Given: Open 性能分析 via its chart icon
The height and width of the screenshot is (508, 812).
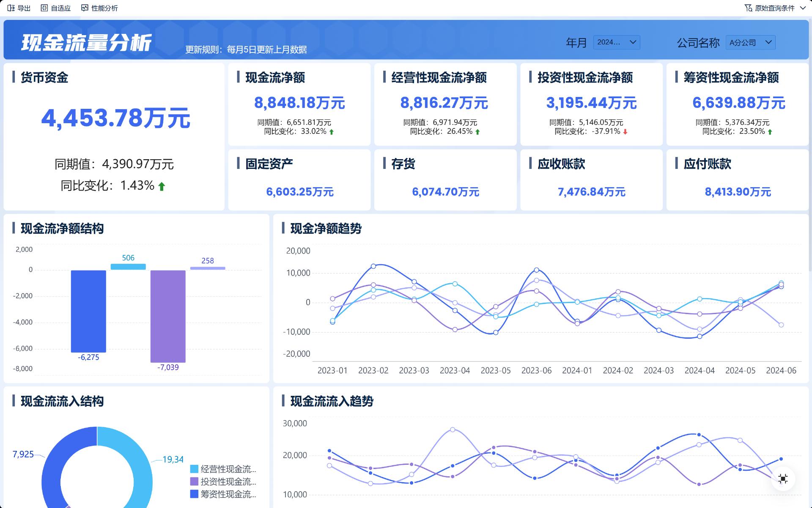Looking at the screenshot, I should (x=85, y=7).
